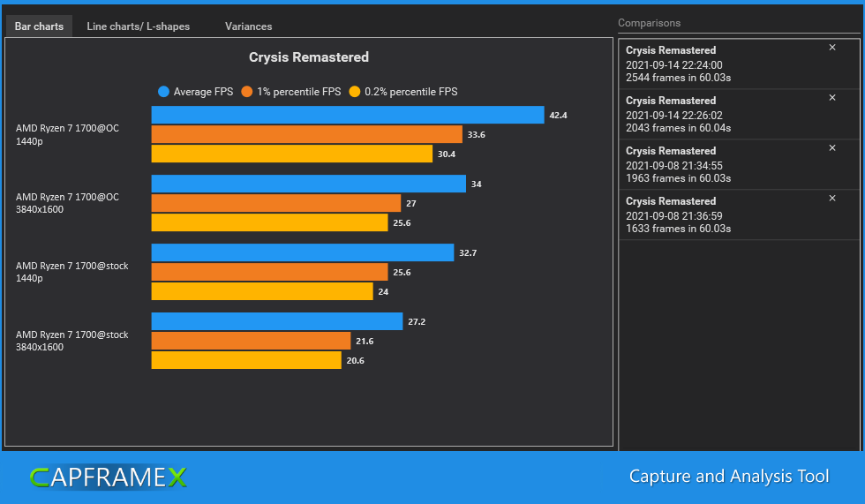865x504 pixels.
Task: Click the 33.6 orange percentile bar
Action: (x=307, y=134)
